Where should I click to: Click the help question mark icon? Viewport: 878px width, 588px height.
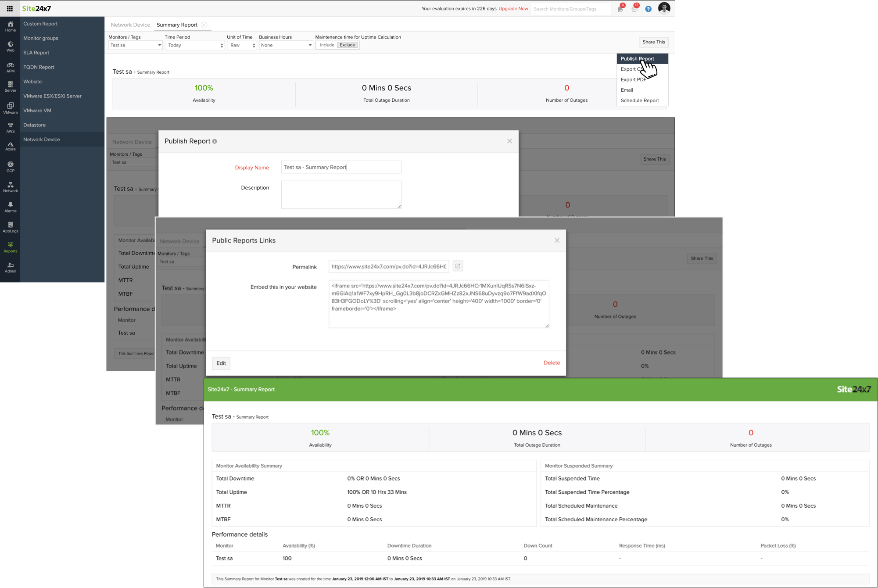tap(648, 9)
